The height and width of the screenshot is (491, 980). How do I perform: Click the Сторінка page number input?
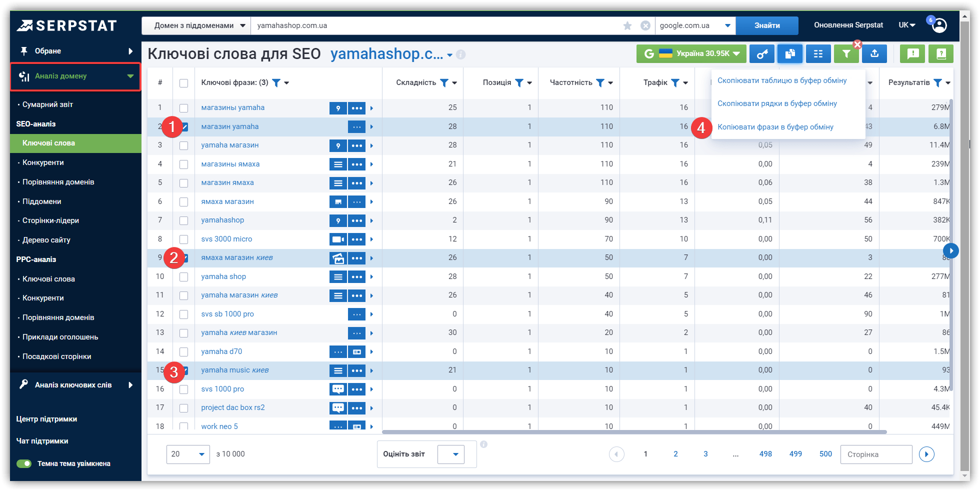(876, 454)
